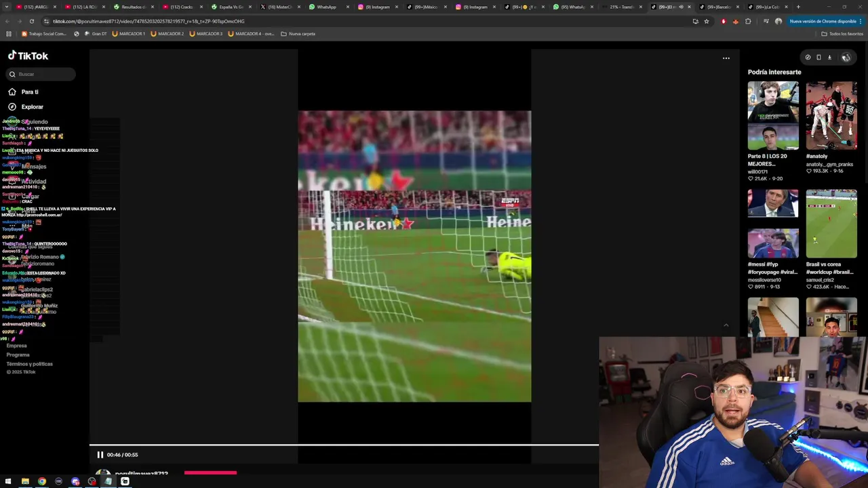Click the OBS taskbar icon
This screenshot has width=868, height=488.
(x=92, y=481)
